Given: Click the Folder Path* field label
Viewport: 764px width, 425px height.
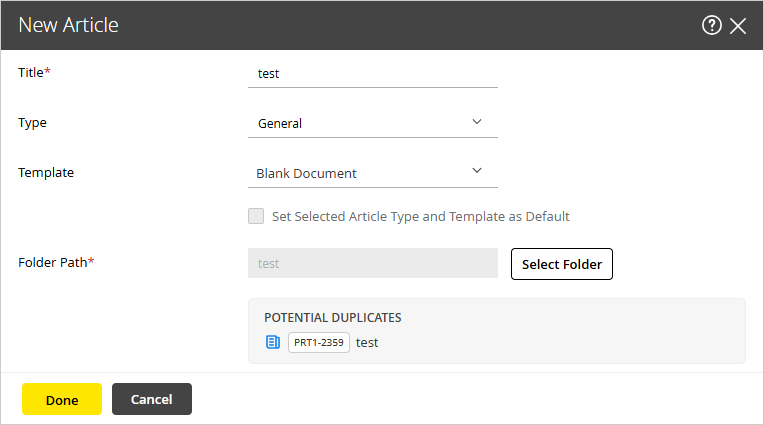Looking at the screenshot, I should click(x=57, y=263).
